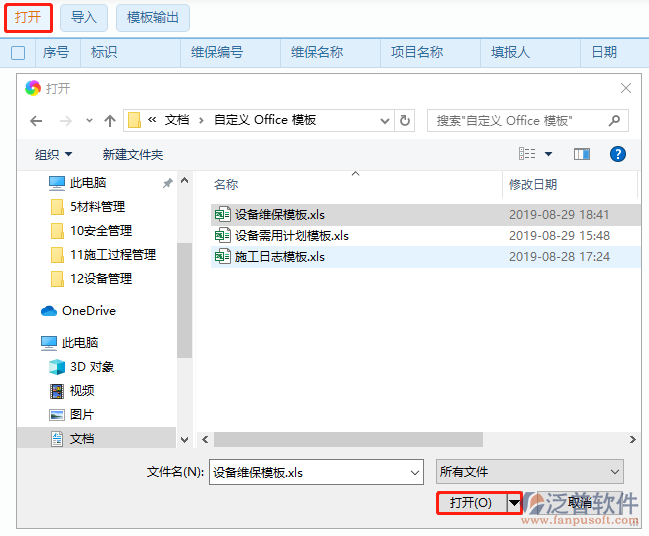Image resolution: width=649 pixels, height=536 pixels.
Task: Toggle the preview pane icon
Action: 582,154
